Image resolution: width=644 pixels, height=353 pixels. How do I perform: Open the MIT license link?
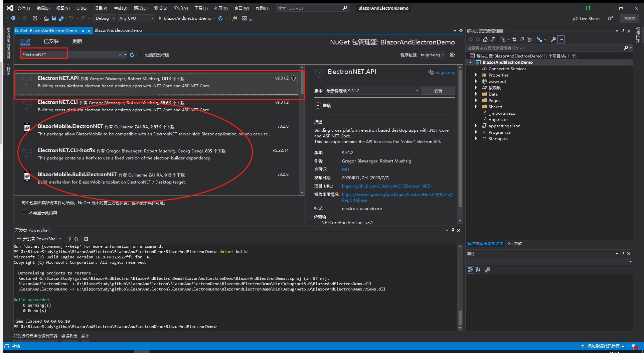(346, 169)
